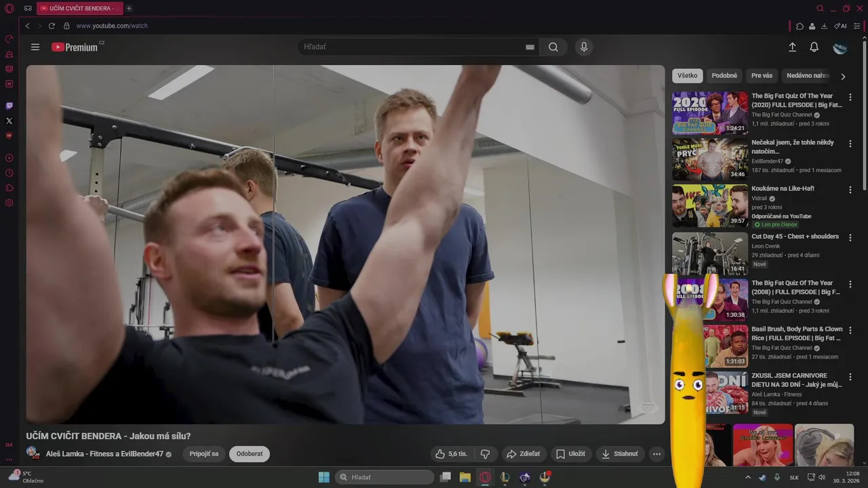Open Aleš Lamka - Fitness channel link

click(104, 453)
